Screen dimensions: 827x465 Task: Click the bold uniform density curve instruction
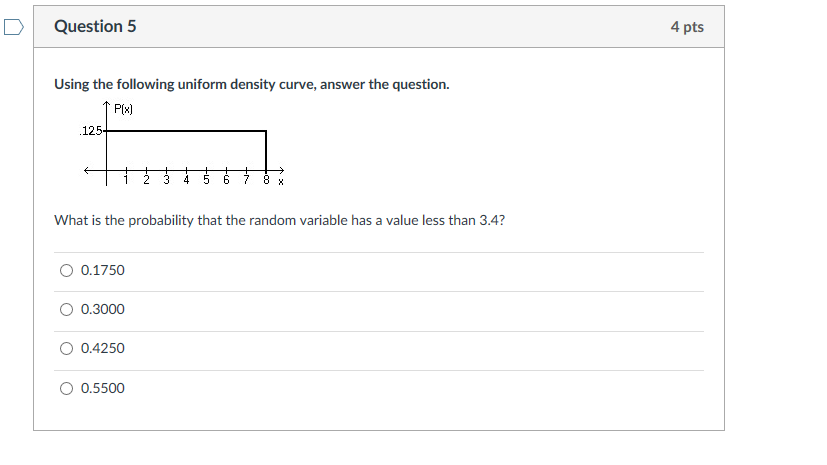coord(252,84)
